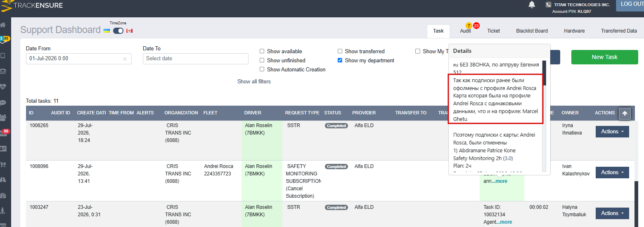Open the gauge dashboard icon in sidebar
The width and height of the screenshot is (644, 227).
[3, 196]
